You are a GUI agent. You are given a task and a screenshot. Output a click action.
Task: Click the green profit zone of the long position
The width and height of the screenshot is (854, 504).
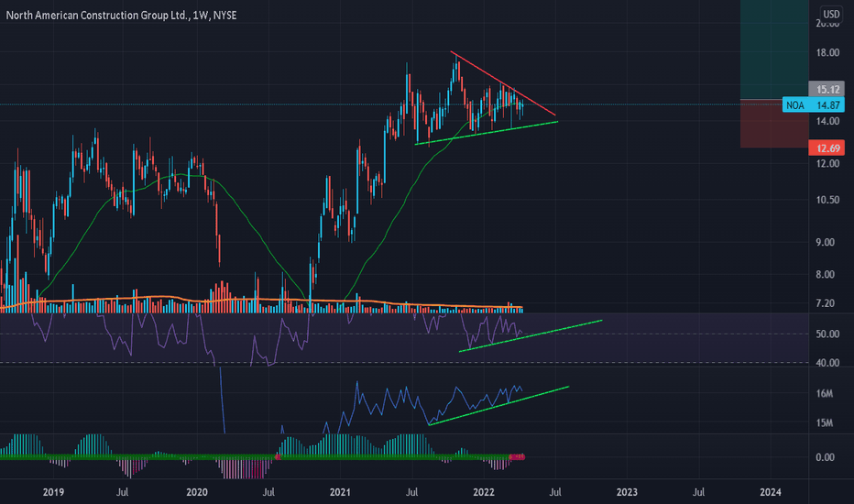click(774, 49)
